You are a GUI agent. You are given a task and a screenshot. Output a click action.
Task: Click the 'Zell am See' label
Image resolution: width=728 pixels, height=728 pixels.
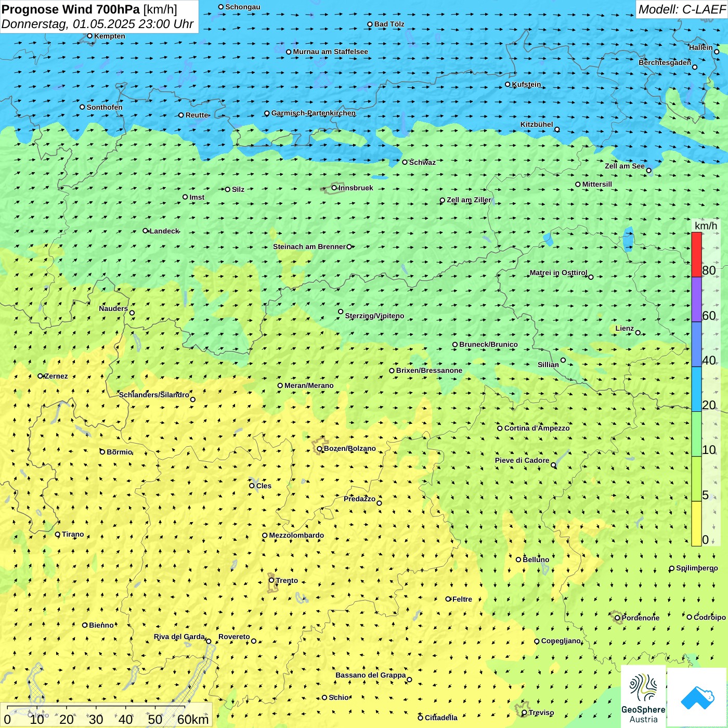[x=625, y=166]
